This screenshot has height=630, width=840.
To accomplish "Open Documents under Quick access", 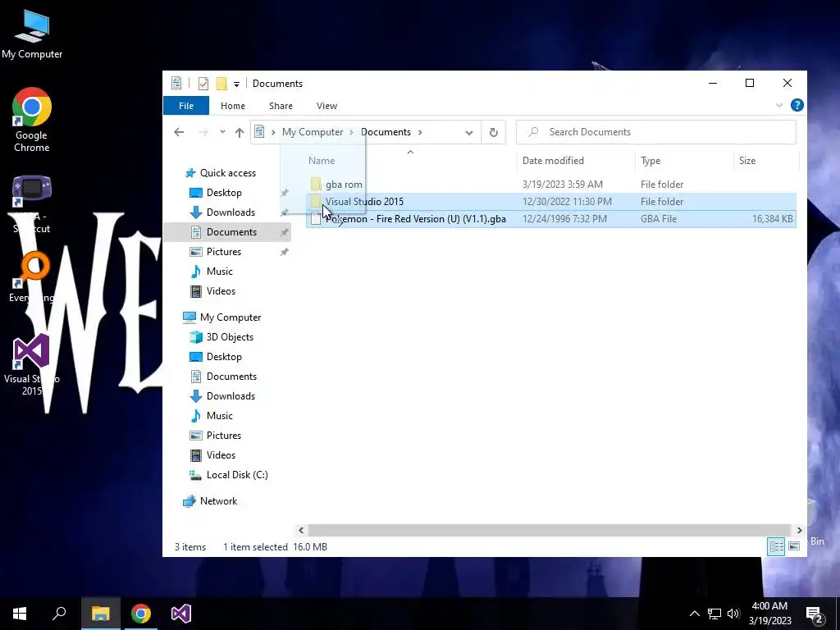I will pos(231,232).
